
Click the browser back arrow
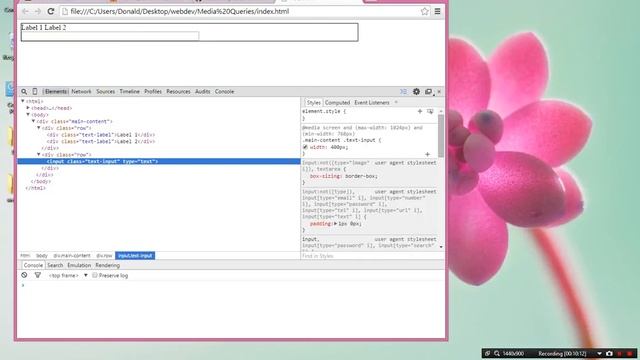coord(25,11)
